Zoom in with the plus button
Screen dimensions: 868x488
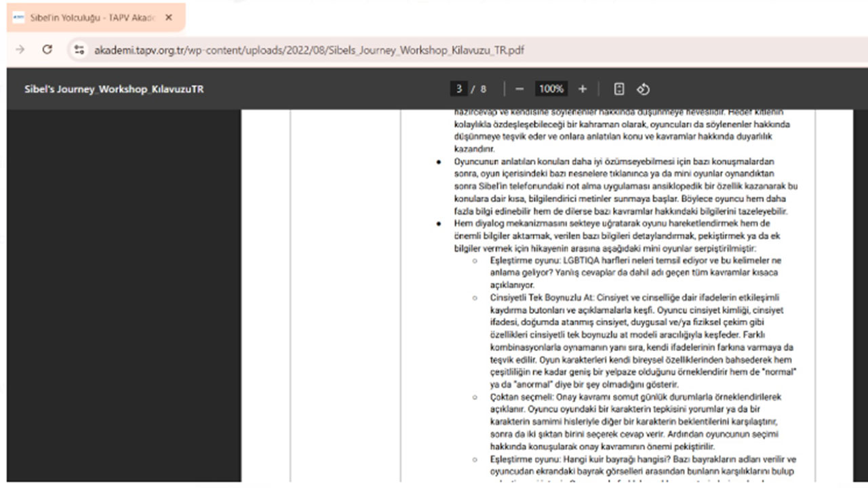[583, 89]
